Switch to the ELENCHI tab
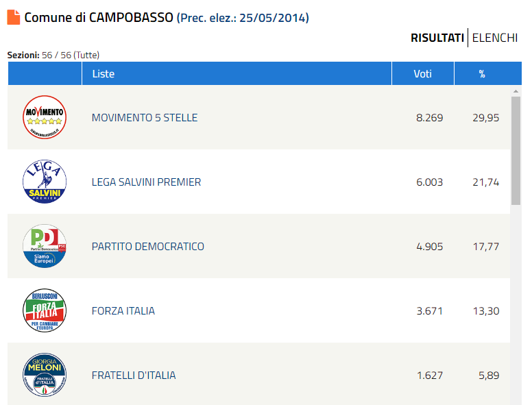 495,38
